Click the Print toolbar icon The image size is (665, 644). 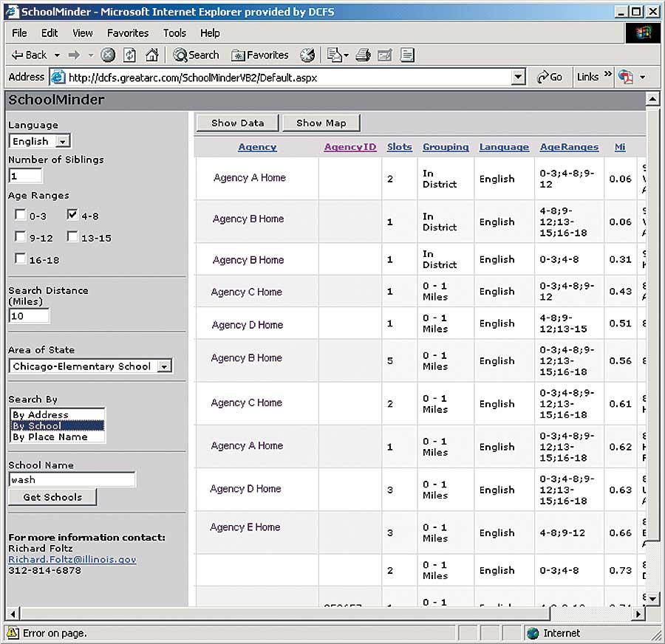[363, 55]
